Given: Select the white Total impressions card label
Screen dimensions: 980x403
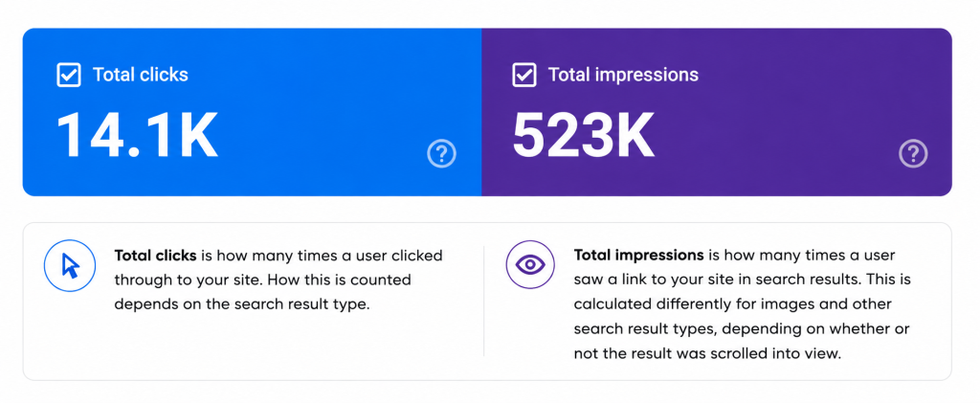Looking at the screenshot, I should coord(623,75).
